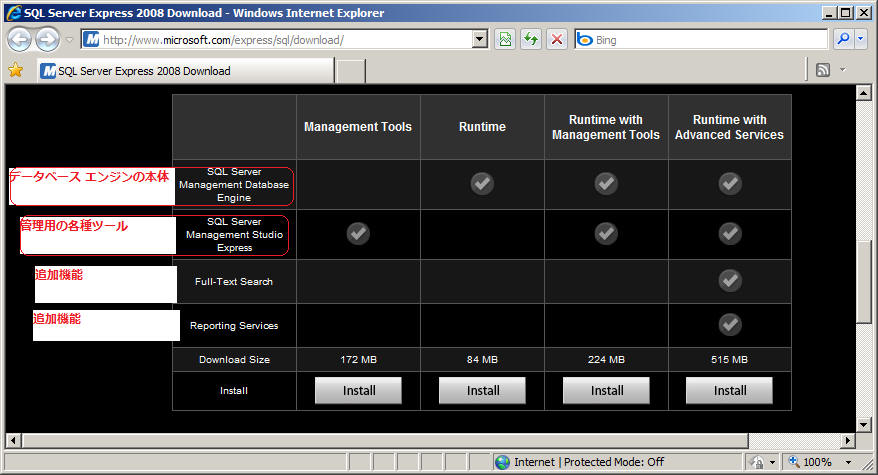The width and height of the screenshot is (878, 475).
Task: Click the magnifier Search button
Action: tap(843, 39)
